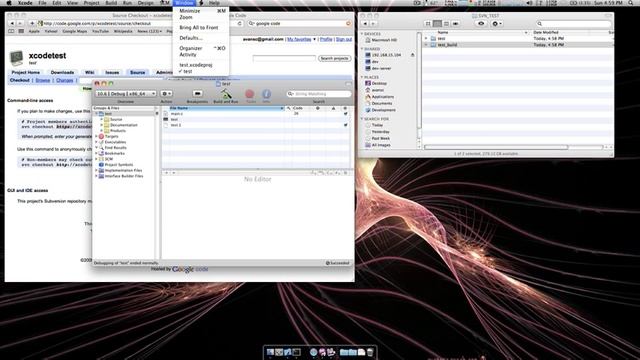The height and width of the screenshot is (360, 640).
Task: Click the Date Modified column header in Finder
Action: pos(546,32)
